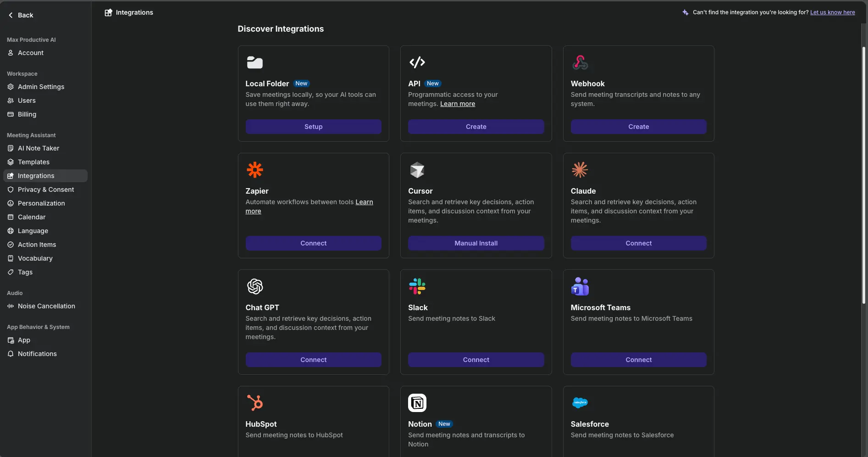The width and height of the screenshot is (868, 457).
Task: Click the Claude logo icon
Action: (x=580, y=170)
